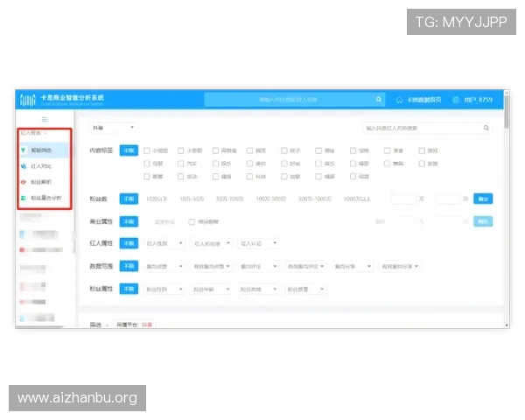The image size is (525, 420).
Task: Tick the 小哥哥 content tag checkbox
Action: click(x=181, y=150)
